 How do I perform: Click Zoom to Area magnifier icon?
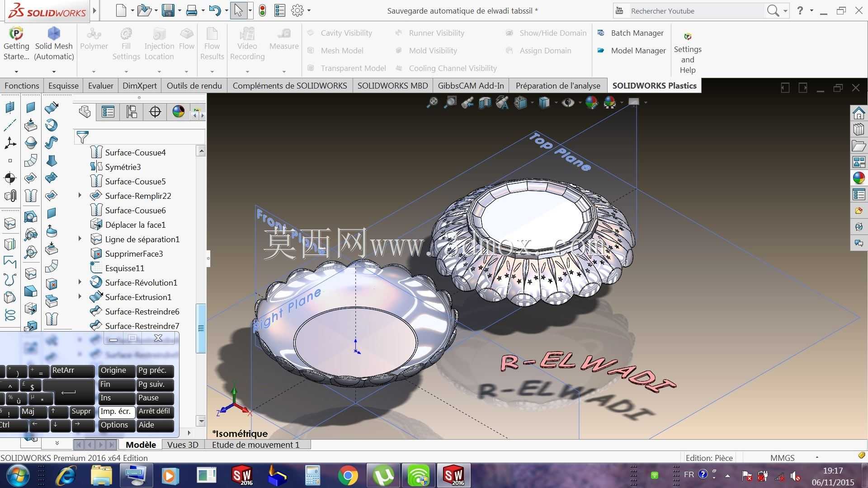click(x=450, y=103)
